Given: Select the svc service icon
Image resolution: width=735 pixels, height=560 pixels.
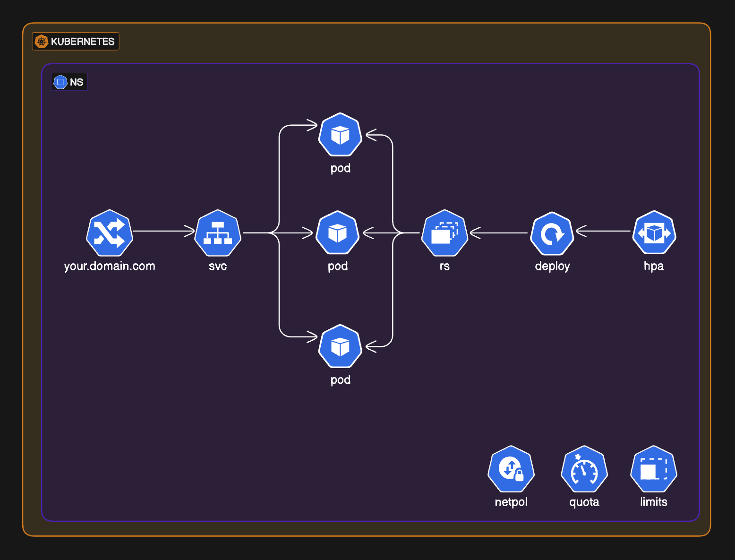Looking at the screenshot, I should click(218, 233).
